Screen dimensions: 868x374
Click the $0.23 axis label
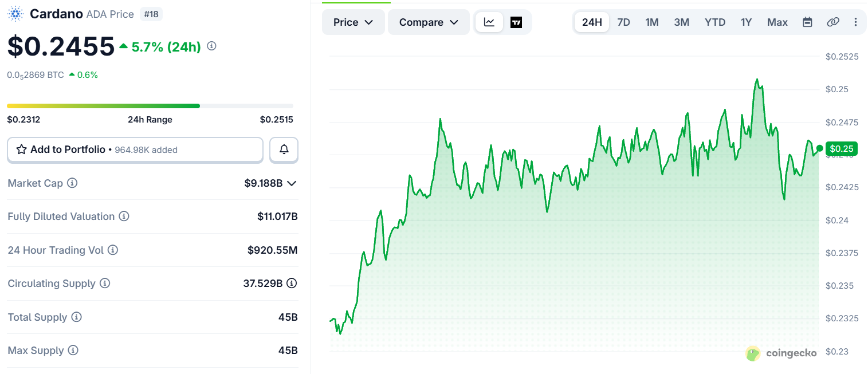[838, 352]
